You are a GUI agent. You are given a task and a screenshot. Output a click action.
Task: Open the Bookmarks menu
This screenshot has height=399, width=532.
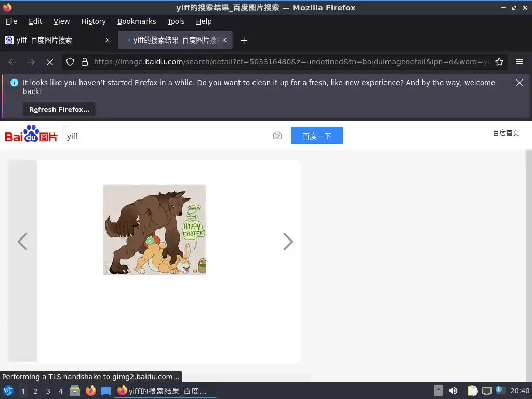(x=137, y=21)
